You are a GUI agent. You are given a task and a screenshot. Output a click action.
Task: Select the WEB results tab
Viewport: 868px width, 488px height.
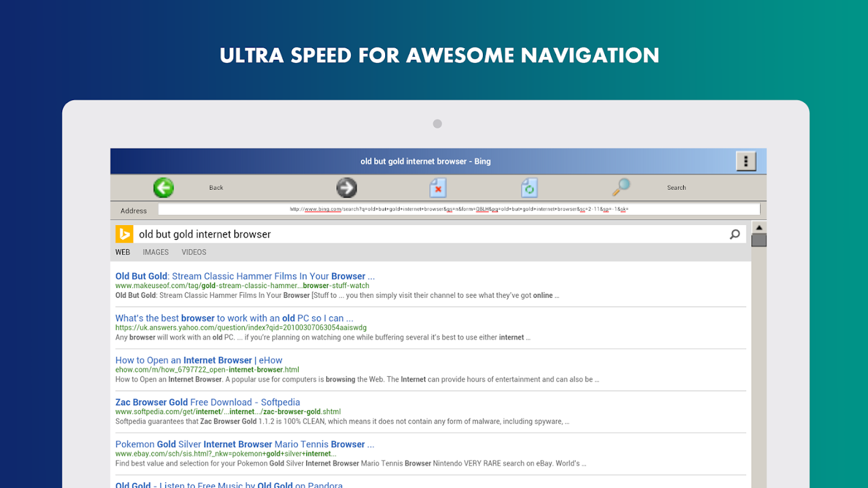[123, 252]
